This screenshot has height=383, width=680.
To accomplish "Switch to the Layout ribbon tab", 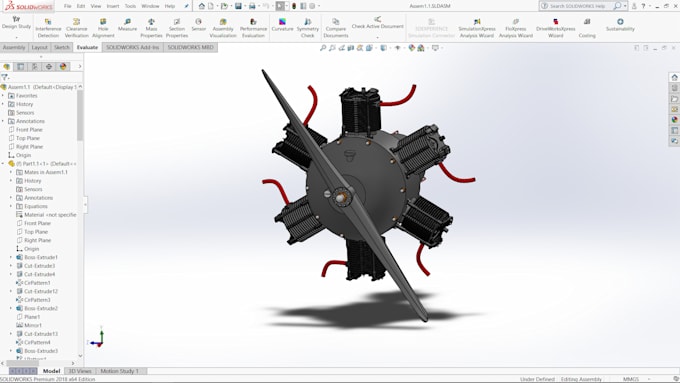I will point(39,47).
